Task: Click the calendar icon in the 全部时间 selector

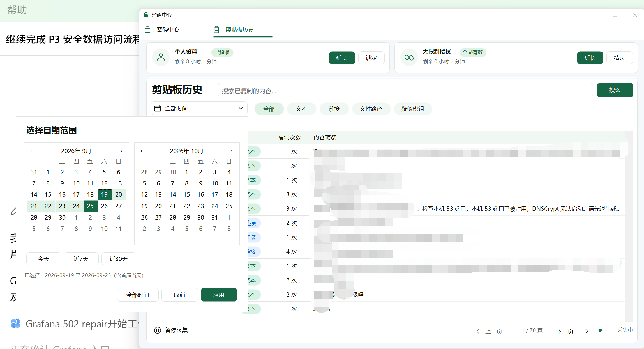Action: coord(158,108)
